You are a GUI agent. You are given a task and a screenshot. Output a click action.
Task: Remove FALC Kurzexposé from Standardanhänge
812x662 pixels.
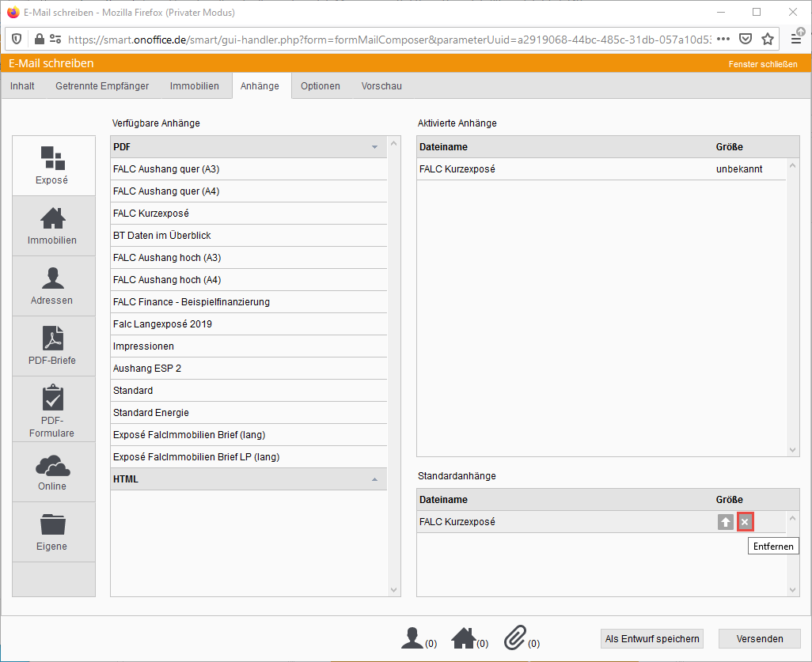(745, 522)
